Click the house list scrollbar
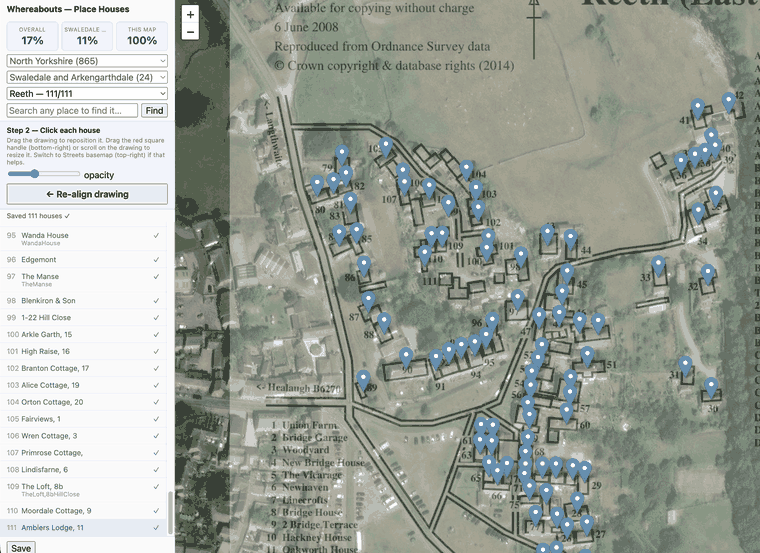 pos(170,512)
